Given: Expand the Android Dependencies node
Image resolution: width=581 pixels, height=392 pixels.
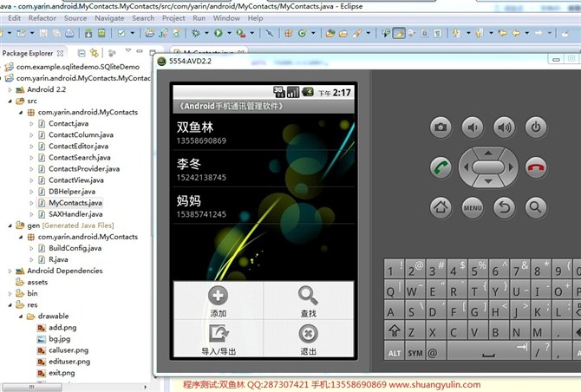Looking at the screenshot, I should pyautogui.click(x=10, y=271).
